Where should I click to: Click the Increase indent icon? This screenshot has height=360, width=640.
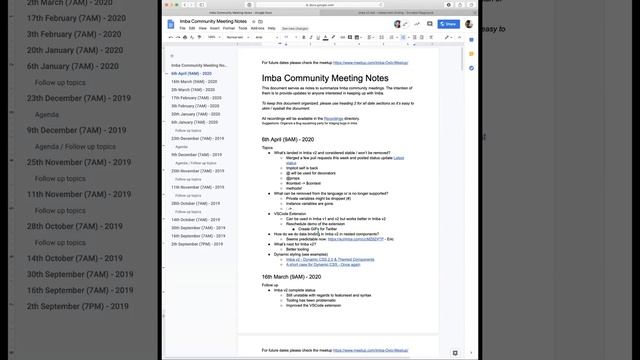[x=422, y=37]
